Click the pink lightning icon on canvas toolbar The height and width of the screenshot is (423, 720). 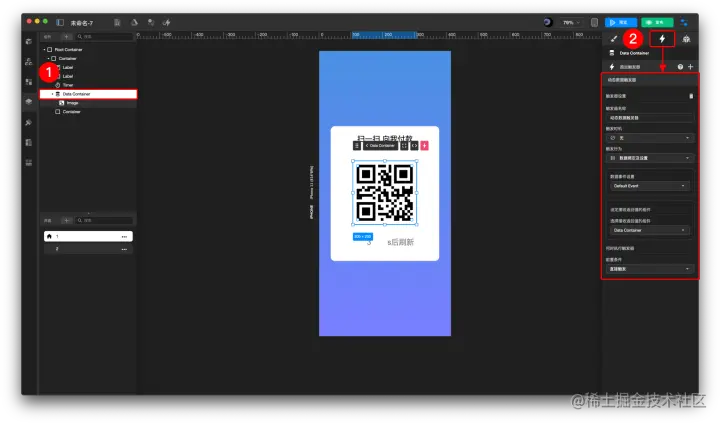point(424,146)
